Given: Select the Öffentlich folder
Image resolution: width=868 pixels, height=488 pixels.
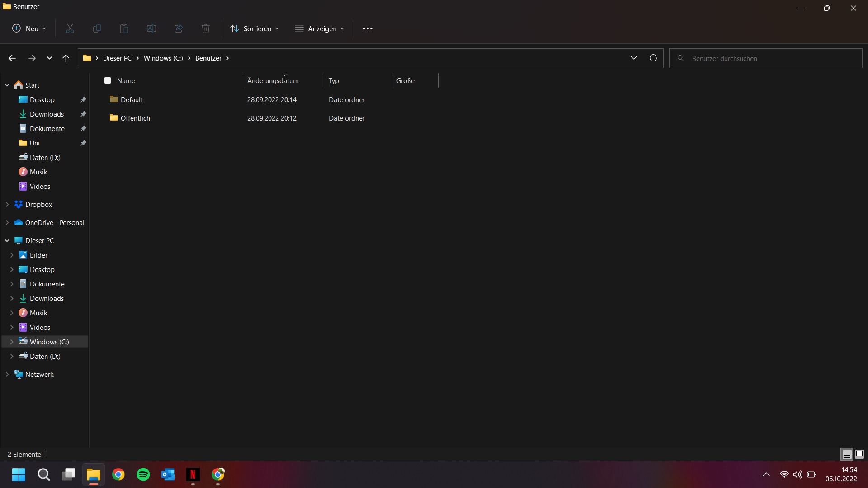Looking at the screenshot, I should click(135, 118).
